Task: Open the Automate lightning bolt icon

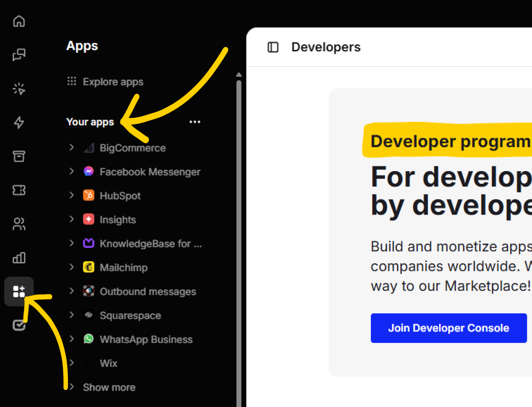Action: [x=19, y=122]
